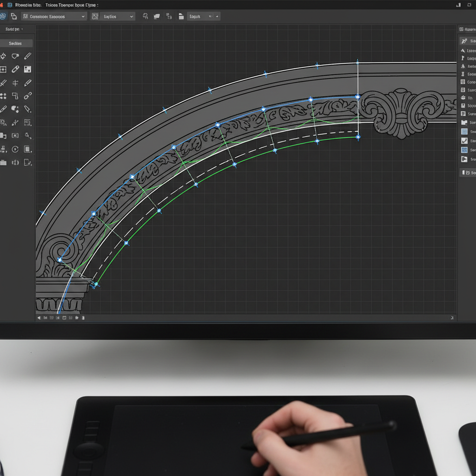This screenshot has height=476, width=476.
Task: Enable the fill visibility icon in the tool palette
Action: pyautogui.click(x=27, y=70)
